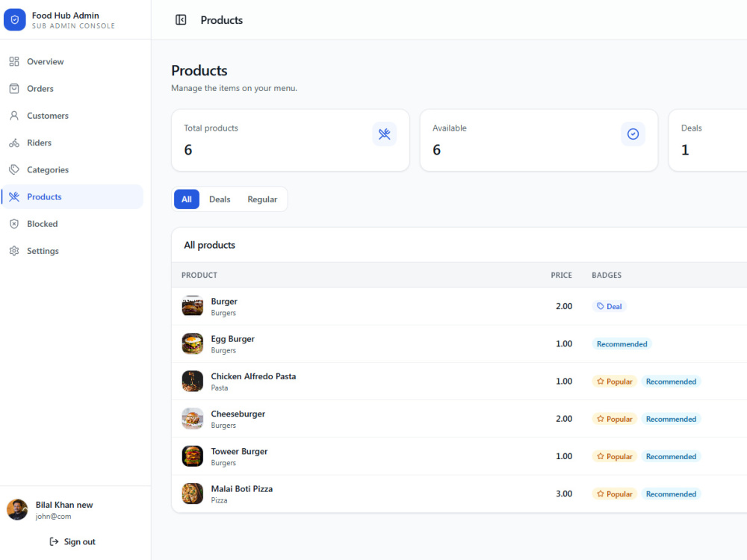747x560 pixels.
Task: Click the Riders bike icon
Action: pyautogui.click(x=14, y=143)
